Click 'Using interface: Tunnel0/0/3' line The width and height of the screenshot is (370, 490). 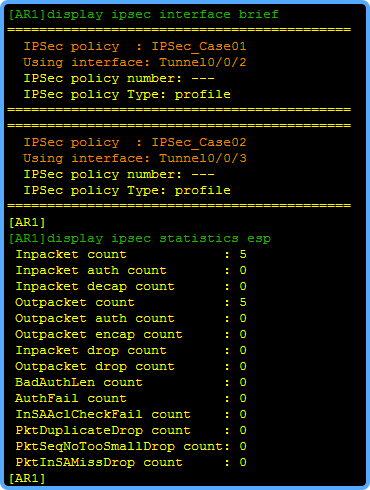coord(135,159)
